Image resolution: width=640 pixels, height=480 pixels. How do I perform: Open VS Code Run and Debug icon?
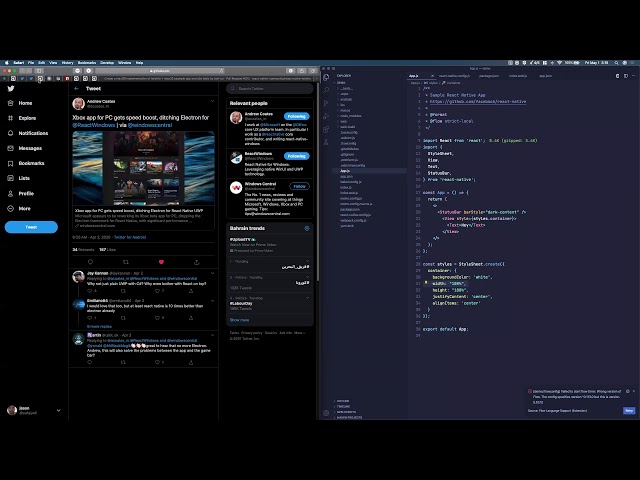326,116
